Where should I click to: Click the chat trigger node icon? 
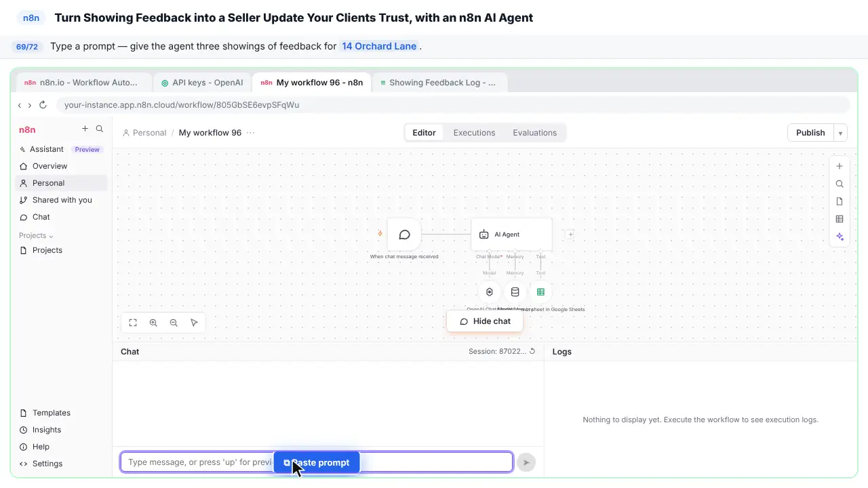(404, 235)
